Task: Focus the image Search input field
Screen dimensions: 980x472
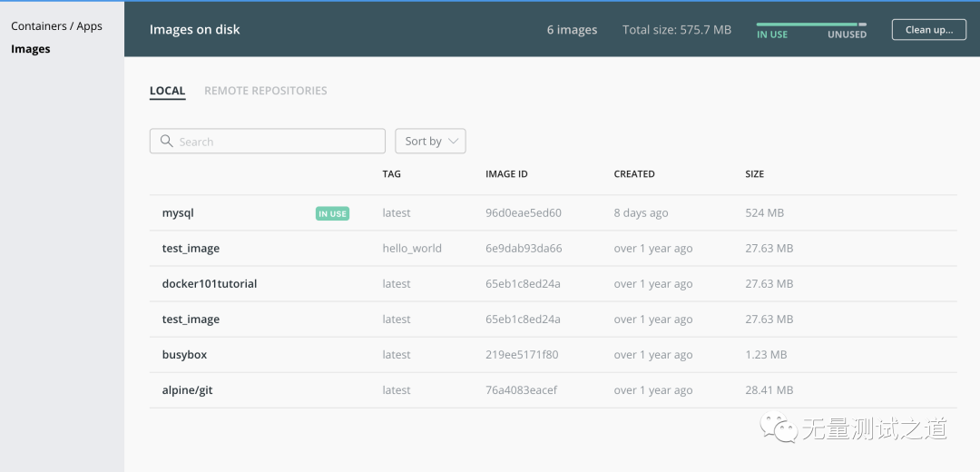Action: 268,142
